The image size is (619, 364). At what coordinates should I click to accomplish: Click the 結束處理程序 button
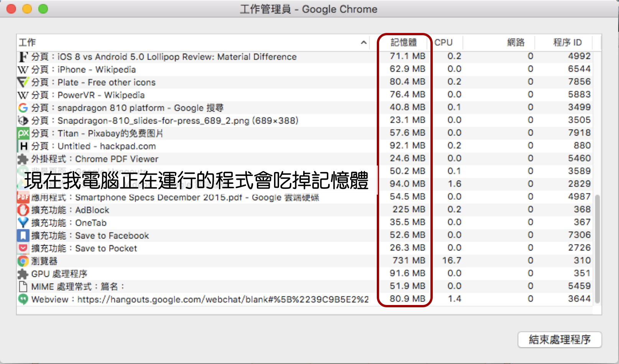[x=560, y=339]
